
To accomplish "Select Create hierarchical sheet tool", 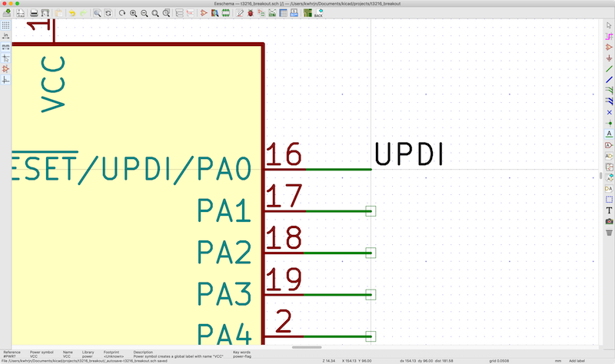I will click(609, 167).
